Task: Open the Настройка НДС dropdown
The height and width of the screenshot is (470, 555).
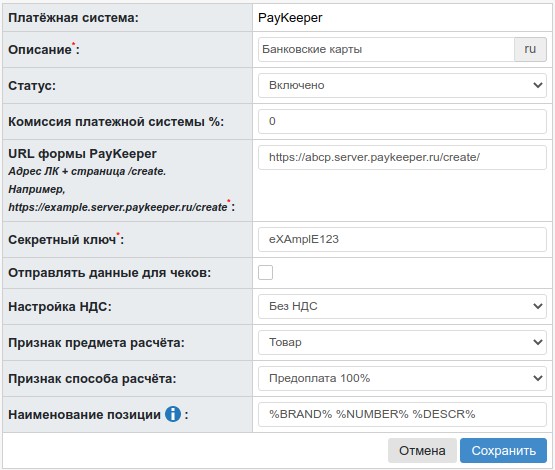Action: pos(402,306)
